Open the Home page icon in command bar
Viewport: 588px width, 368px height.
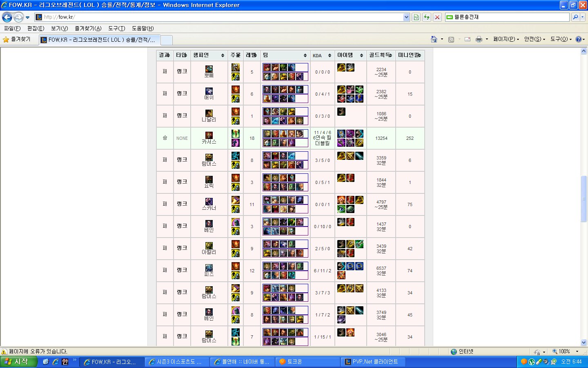click(434, 39)
